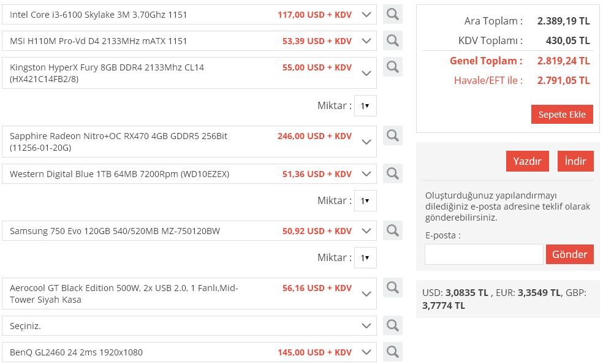The image size is (603, 364).
Task: Click search icon next to MSI H110M motherboard
Action: [393, 40]
